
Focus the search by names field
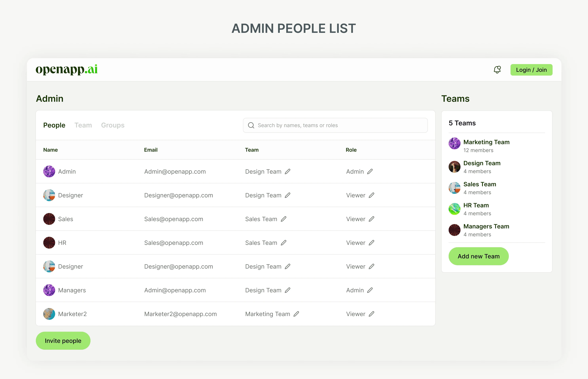coord(335,125)
